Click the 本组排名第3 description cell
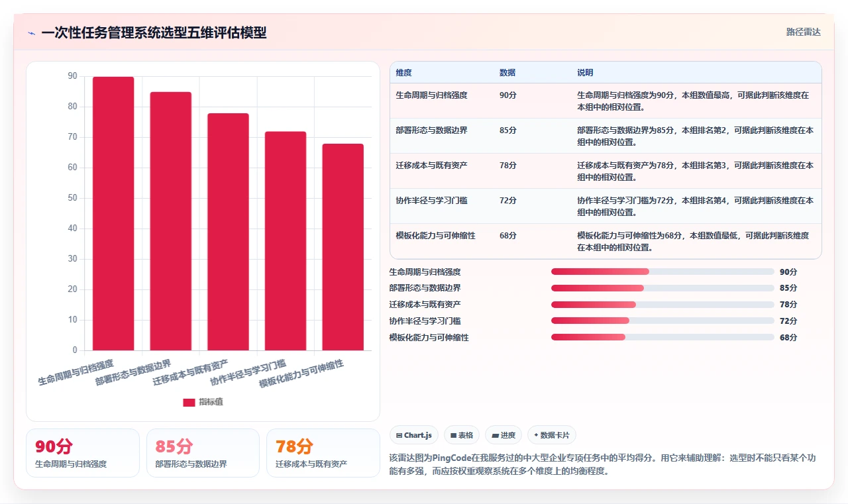This screenshot has height=504, width=848. tap(696, 171)
